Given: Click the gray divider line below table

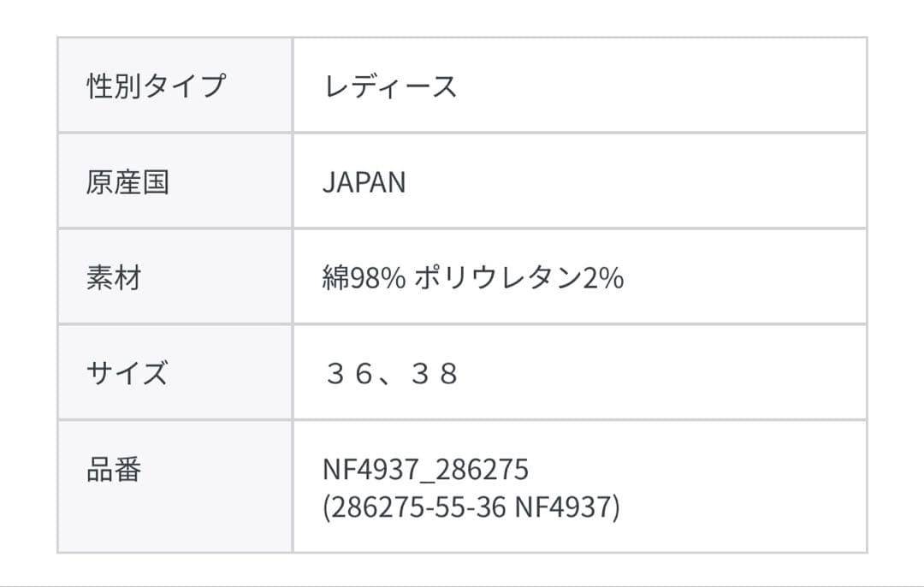Looking at the screenshot, I should 462,586.
